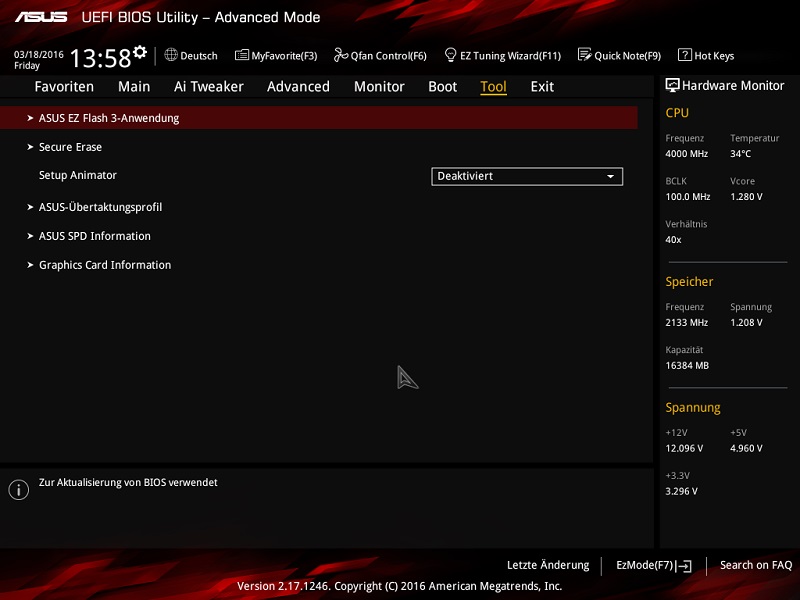Click the EzMode exit arrow icon
This screenshot has height=600, width=800.
click(684, 566)
